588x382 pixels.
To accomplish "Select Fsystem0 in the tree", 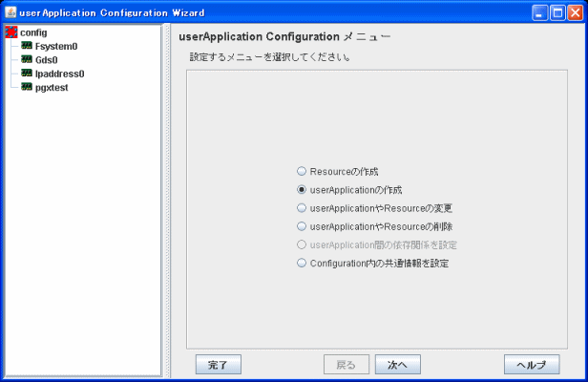I will [x=56, y=46].
